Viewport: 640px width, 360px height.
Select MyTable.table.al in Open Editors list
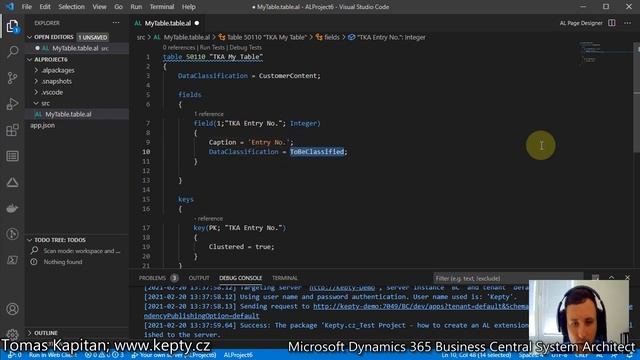(x=78, y=48)
